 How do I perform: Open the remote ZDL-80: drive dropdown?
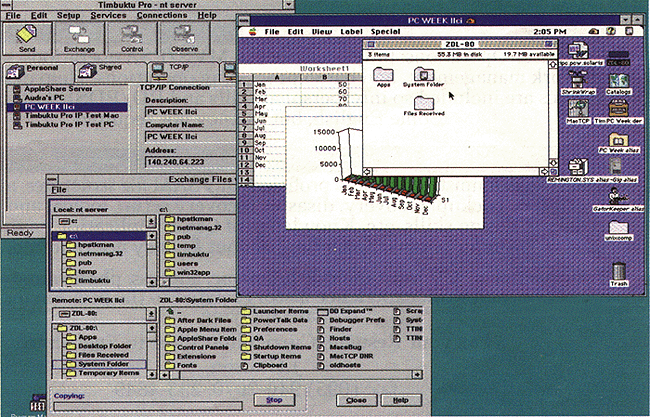tap(151, 314)
